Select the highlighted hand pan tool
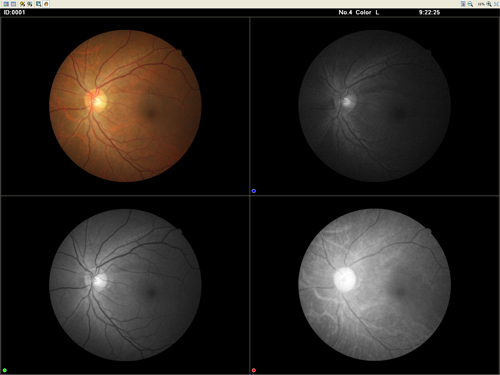 click(x=46, y=4)
